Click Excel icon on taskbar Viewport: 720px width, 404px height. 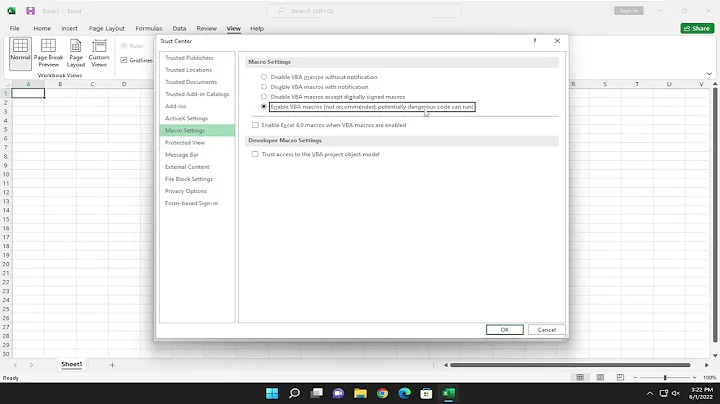pyautogui.click(x=449, y=393)
